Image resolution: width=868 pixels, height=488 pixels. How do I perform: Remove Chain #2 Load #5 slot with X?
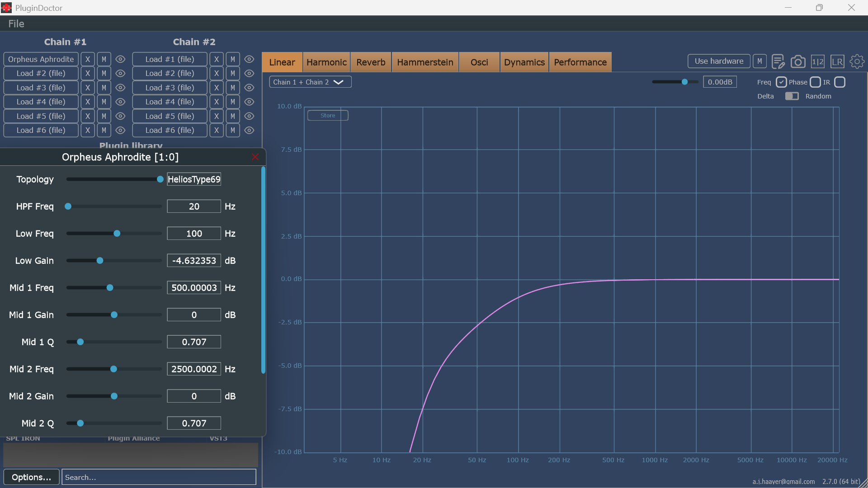pos(217,116)
